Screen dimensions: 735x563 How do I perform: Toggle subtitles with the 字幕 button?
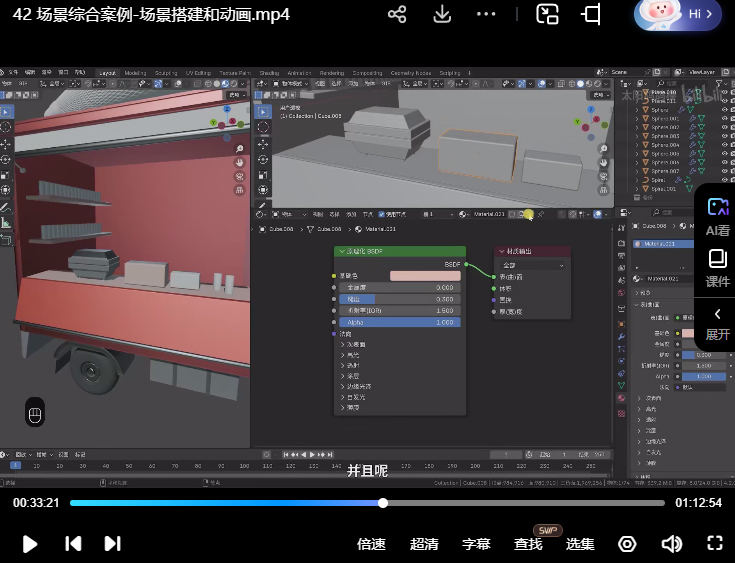476,544
